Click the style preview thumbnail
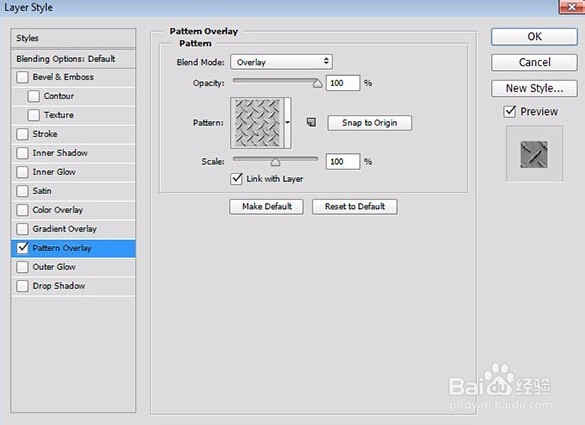The width and height of the screenshot is (585, 425). click(534, 154)
